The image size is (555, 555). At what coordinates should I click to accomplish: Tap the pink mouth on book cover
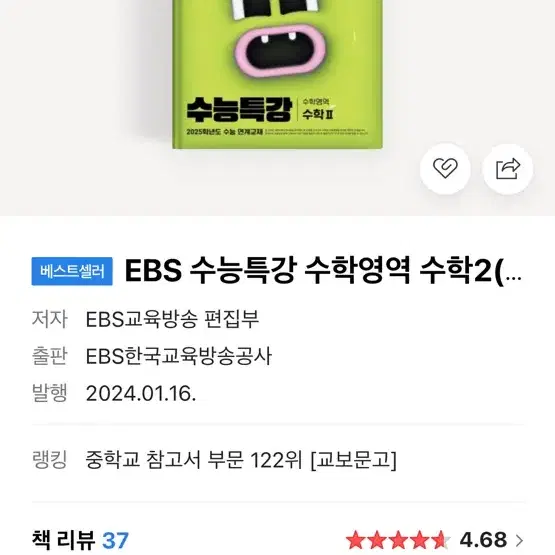click(x=280, y=50)
